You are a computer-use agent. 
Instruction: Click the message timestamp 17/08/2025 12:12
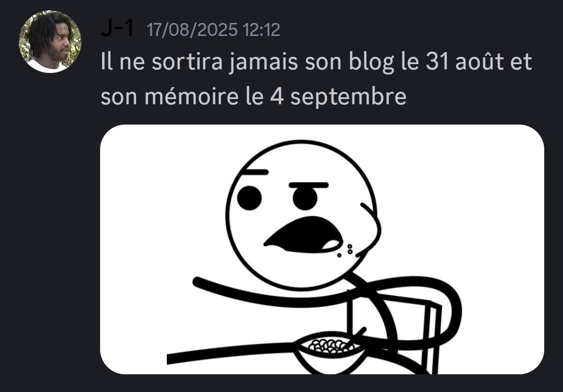coord(213,30)
